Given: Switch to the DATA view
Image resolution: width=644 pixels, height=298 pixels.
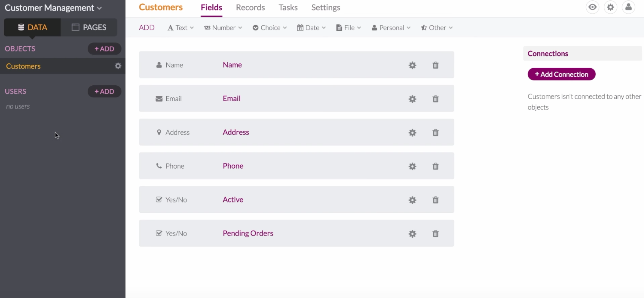Looking at the screenshot, I should click(x=32, y=27).
